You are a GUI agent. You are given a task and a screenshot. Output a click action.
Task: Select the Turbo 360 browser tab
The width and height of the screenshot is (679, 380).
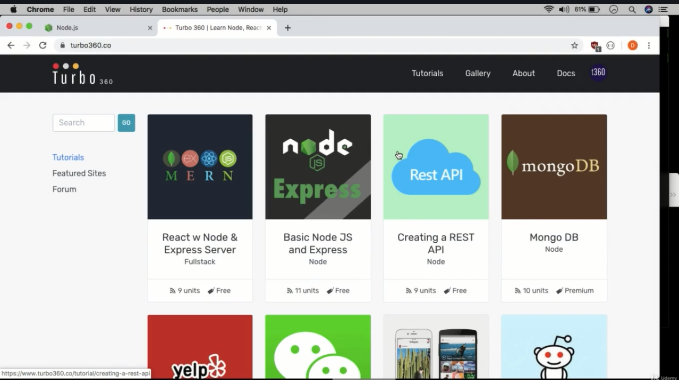217,28
